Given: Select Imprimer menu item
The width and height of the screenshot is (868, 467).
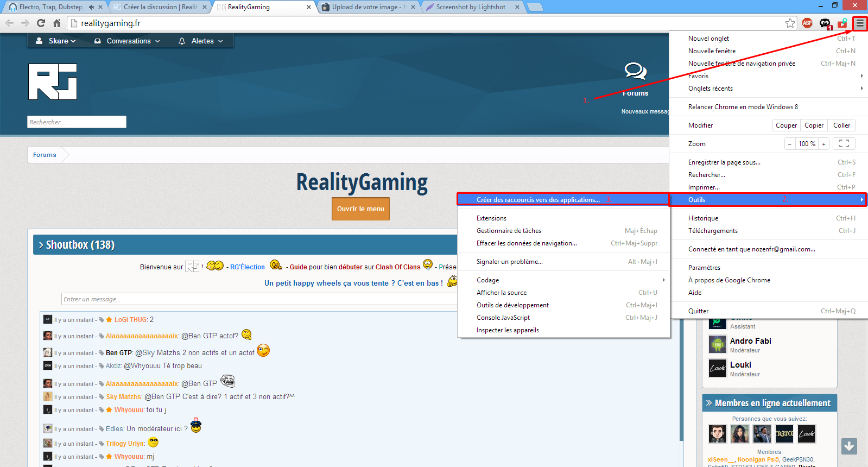Looking at the screenshot, I should pyautogui.click(x=769, y=187).
